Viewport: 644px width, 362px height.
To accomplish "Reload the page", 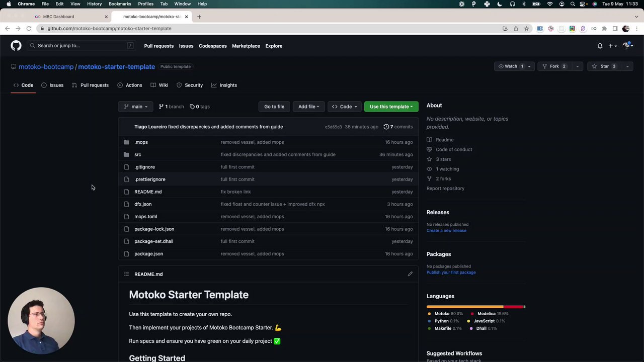I will (x=28, y=29).
